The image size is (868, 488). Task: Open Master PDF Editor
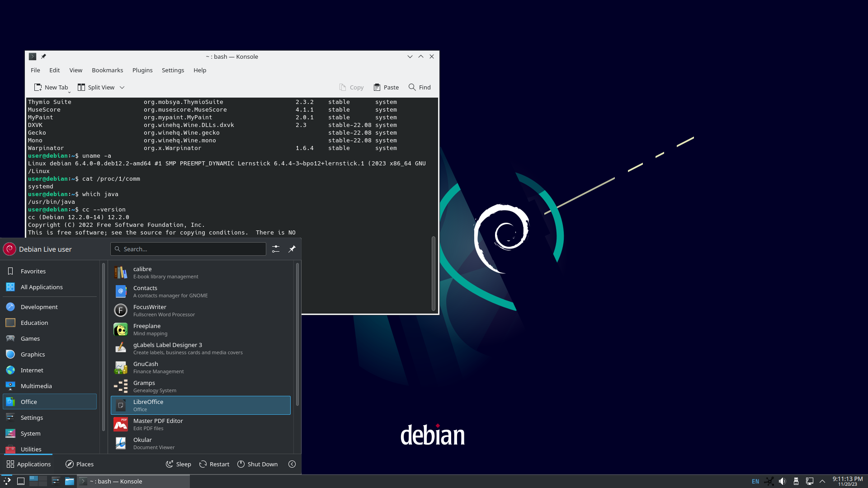coord(201,424)
